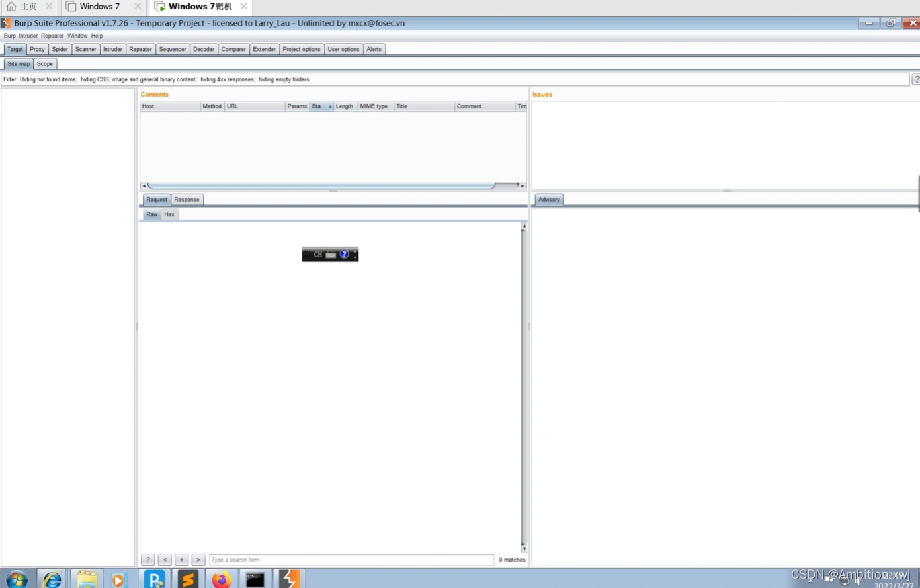The width and height of the screenshot is (920, 588).
Task: Click the home icon on the 主页 tab
Action: pyautogui.click(x=11, y=7)
